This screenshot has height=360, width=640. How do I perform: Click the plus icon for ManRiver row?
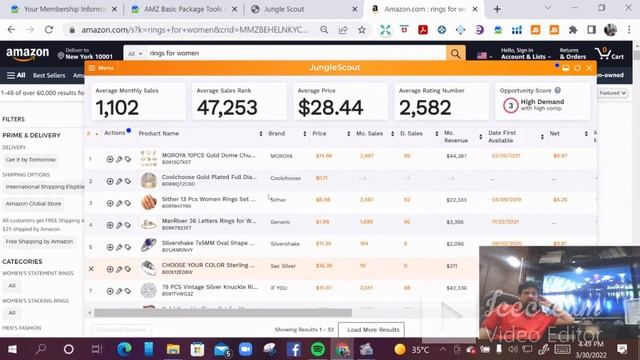click(110, 225)
